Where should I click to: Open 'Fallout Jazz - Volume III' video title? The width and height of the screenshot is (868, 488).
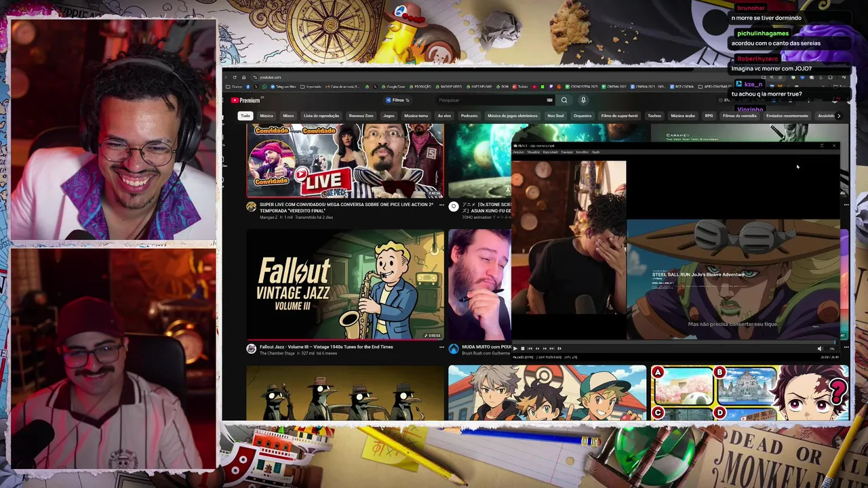326,347
